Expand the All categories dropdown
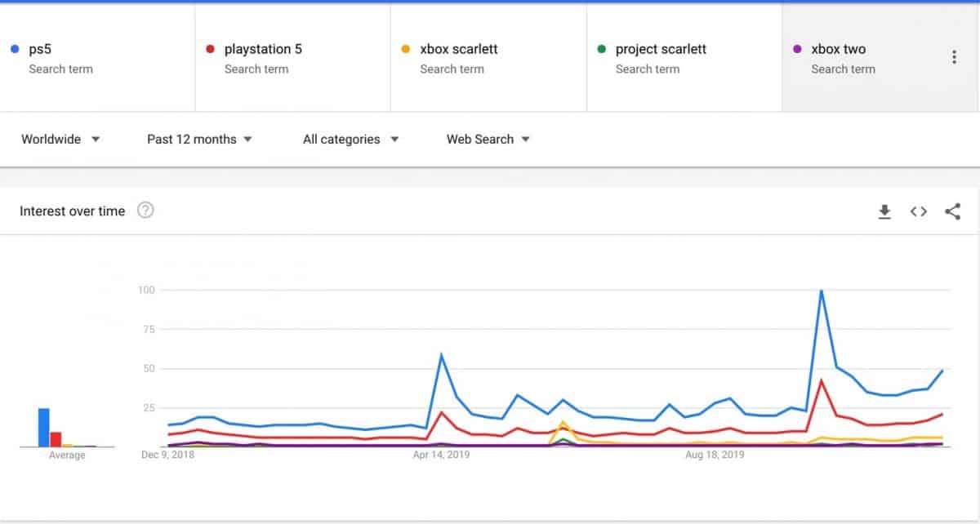The height and width of the screenshot is (524, 980). click(350, 140)
